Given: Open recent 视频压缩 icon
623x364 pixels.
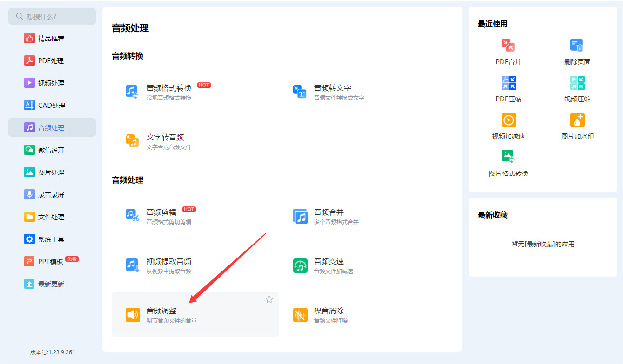Looking at the screenshot, I should click(x=577, y=83).
